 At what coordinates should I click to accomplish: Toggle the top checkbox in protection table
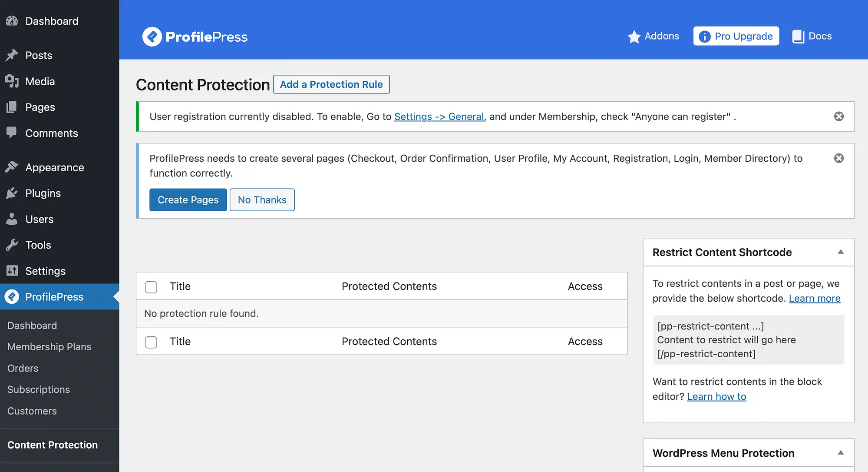point(151,286)
